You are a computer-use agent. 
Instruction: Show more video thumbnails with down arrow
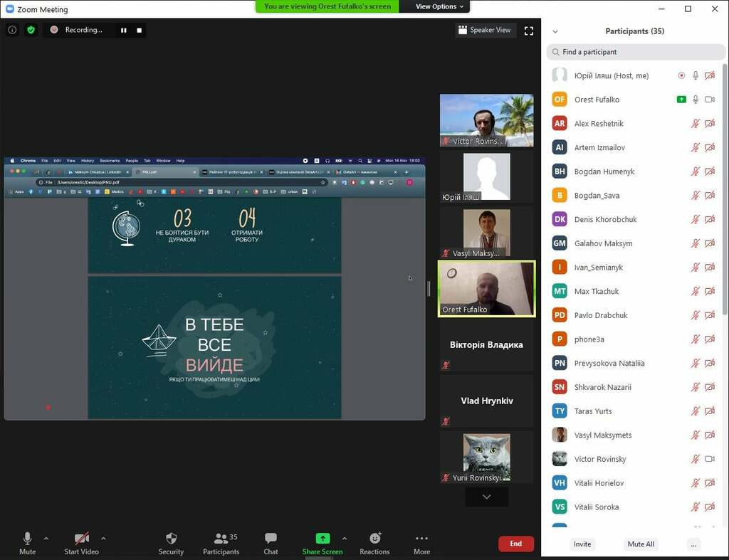[487, 497]
